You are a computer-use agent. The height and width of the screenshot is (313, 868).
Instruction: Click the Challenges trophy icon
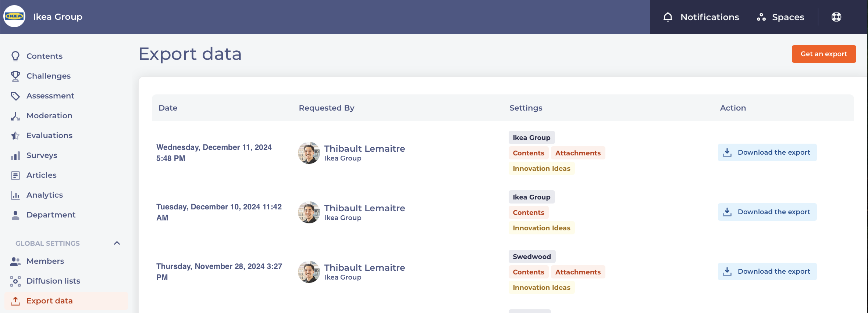point(15,76)
